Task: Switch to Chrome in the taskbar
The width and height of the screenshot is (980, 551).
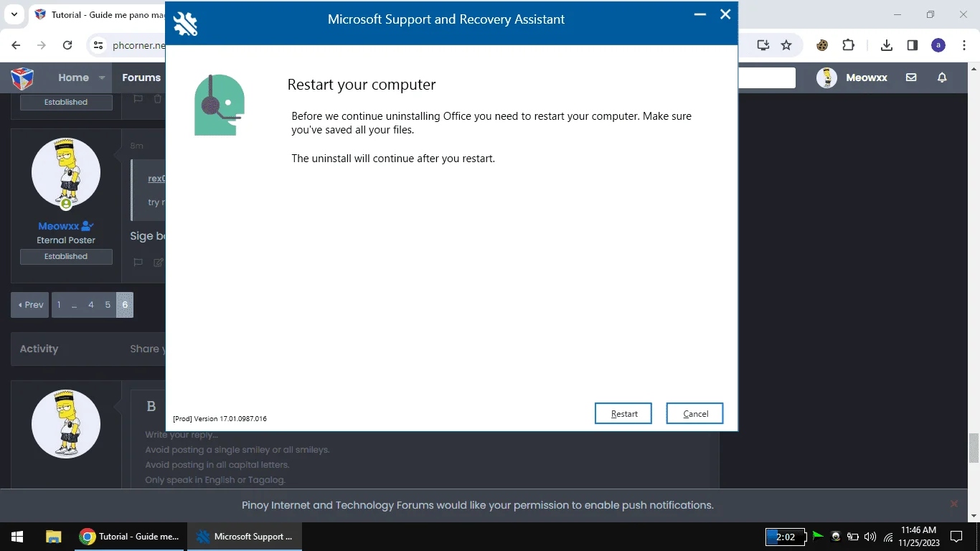Action: coord(130,537)
